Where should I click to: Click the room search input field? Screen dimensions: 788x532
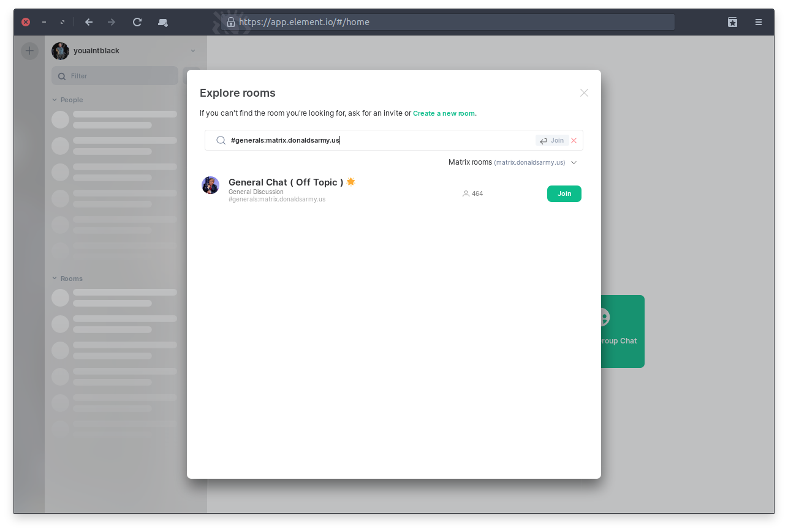[x=394, y=140]
